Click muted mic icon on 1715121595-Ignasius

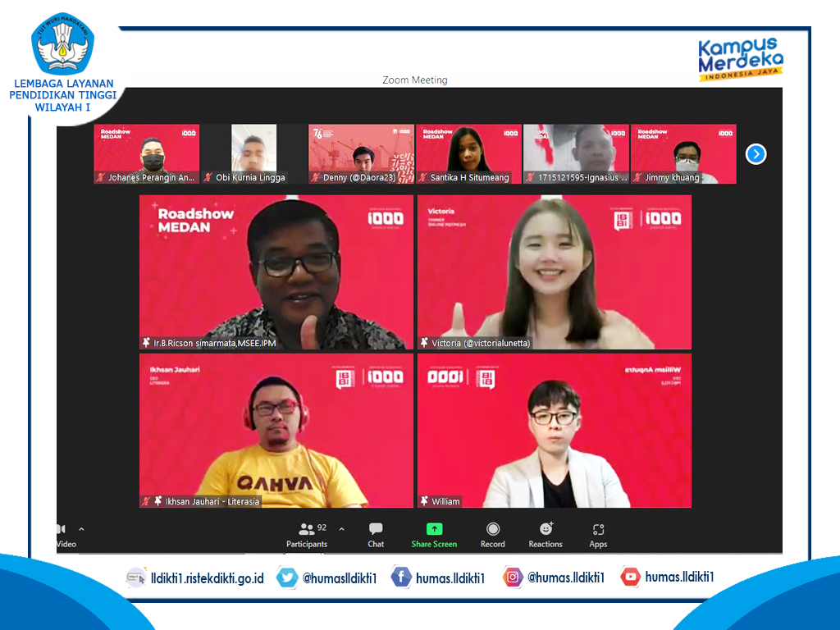[x=531, y=177]
